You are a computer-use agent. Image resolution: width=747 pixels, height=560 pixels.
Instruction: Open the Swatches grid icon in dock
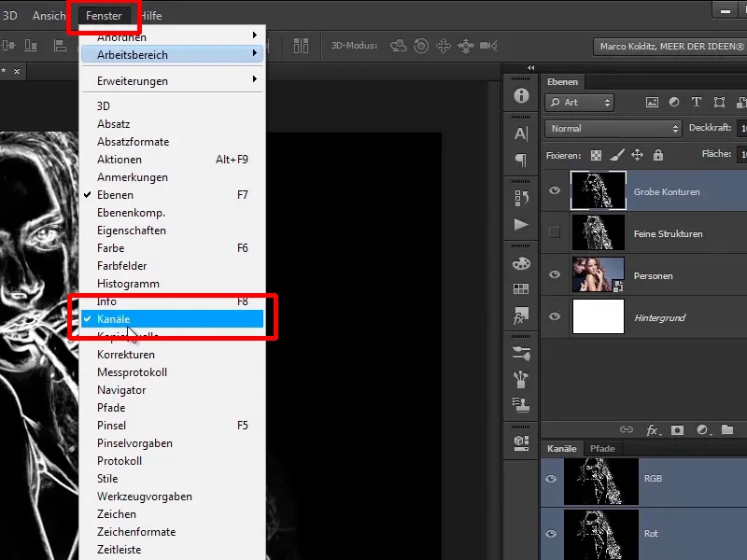521,289
